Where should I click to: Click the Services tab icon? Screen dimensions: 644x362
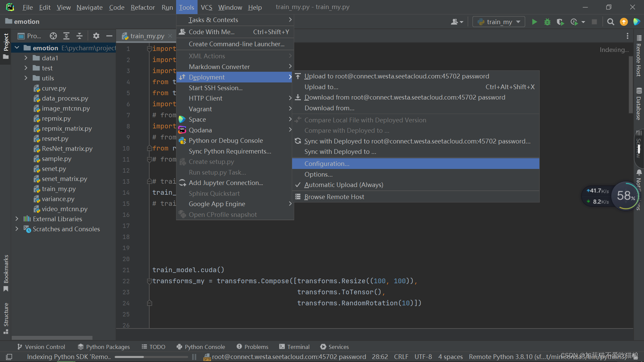[x=323, y=347]
